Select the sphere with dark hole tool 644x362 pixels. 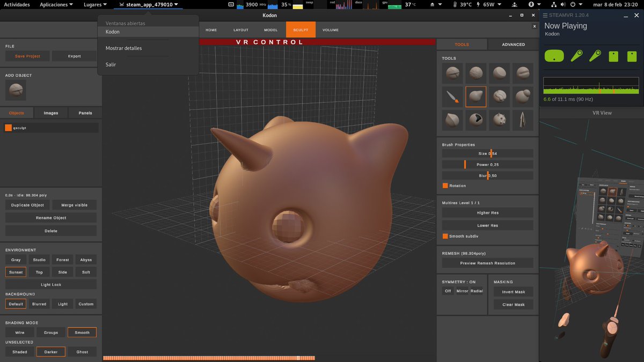(476, 120)
